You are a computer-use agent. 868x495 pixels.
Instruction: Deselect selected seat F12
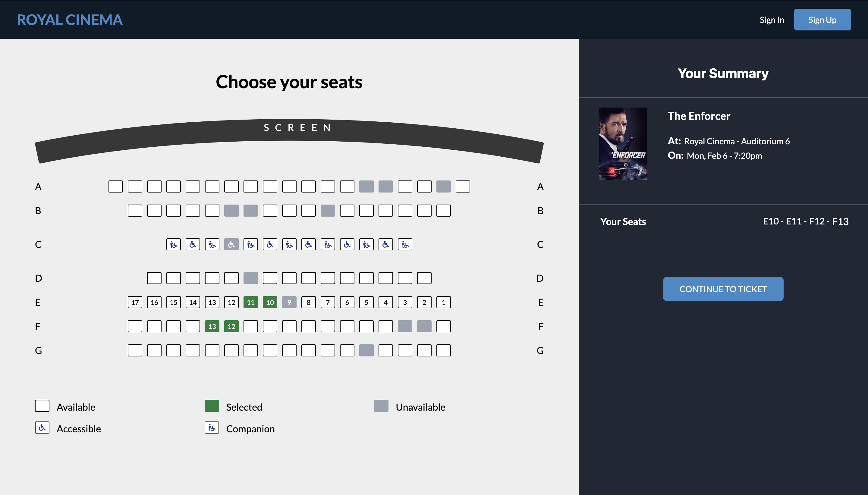(x=231, y=326)
